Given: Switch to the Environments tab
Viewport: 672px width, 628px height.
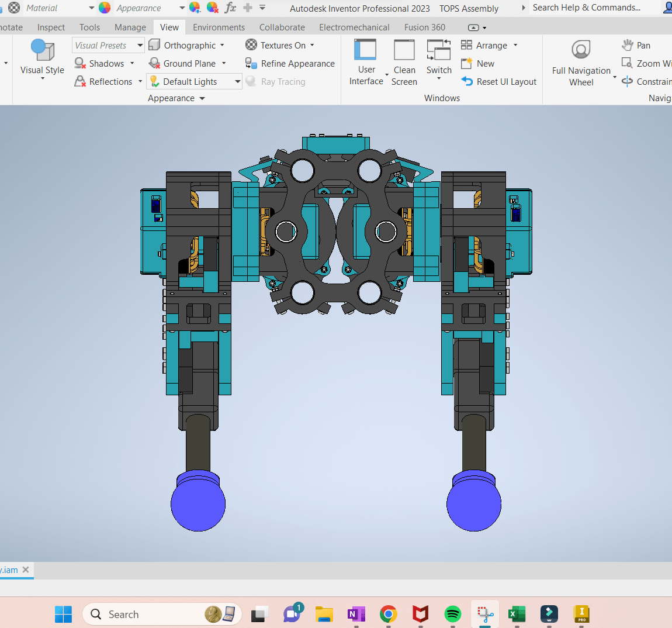Looking at the screenshot, I should pos(219,27).
